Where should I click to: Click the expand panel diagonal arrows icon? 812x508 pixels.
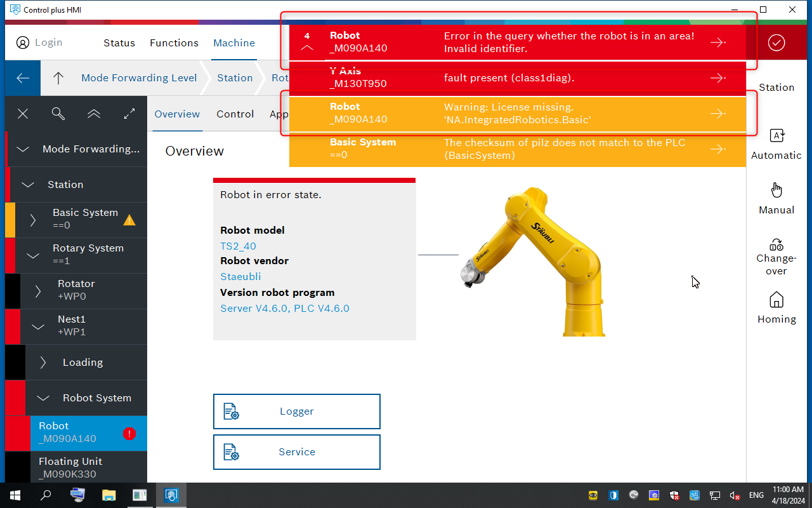(x=129, y=114)
